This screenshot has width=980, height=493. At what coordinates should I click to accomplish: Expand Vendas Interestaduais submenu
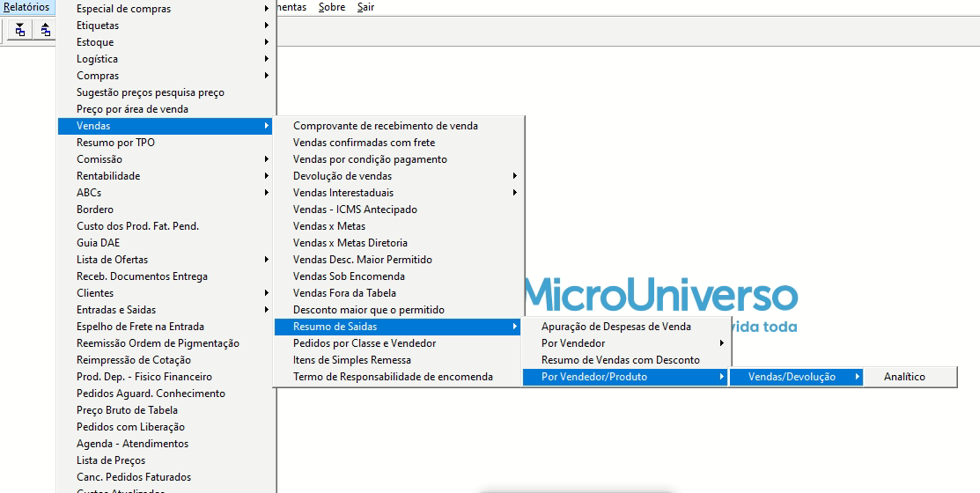[397, 193]
